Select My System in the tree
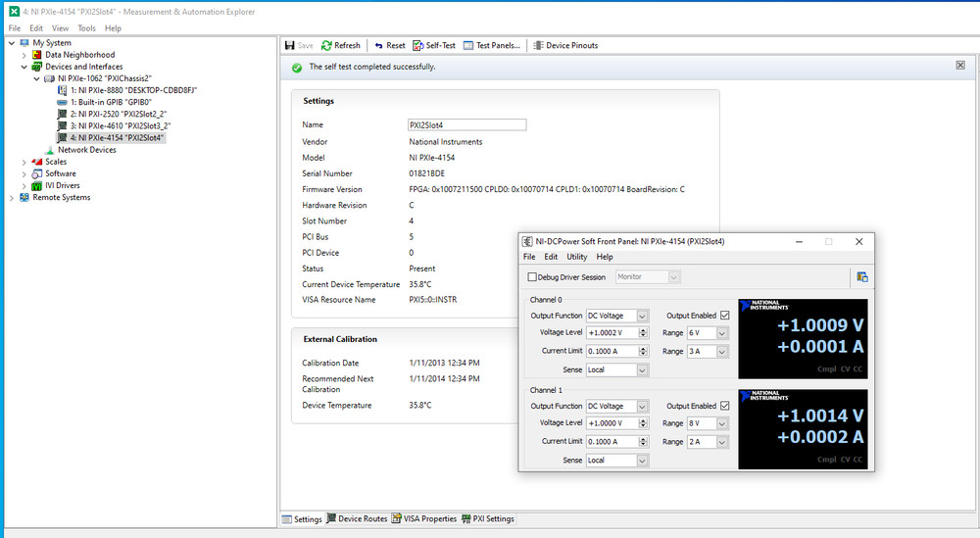Image resolution: width=980 pixels, height=538 pixels. click(x=51, y=43)
